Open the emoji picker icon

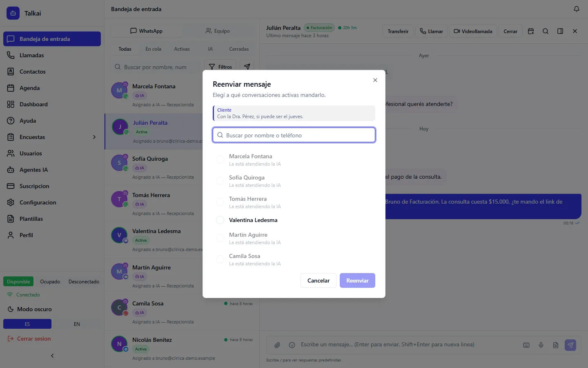(x=292, y=345)
